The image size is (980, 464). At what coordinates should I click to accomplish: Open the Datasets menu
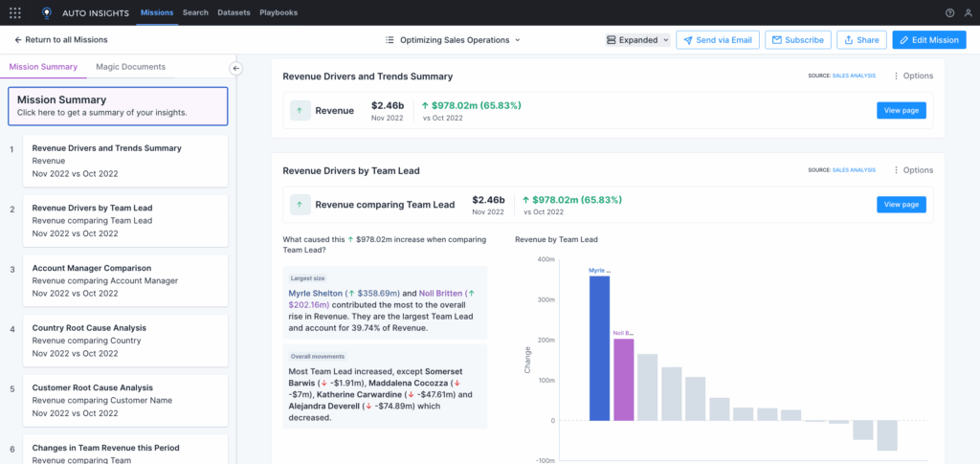234,12
